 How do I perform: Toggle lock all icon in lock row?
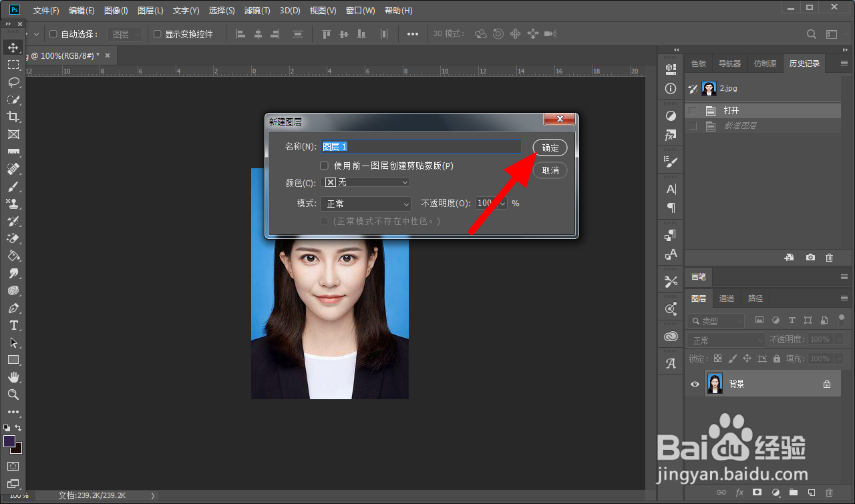pos(777,358)
